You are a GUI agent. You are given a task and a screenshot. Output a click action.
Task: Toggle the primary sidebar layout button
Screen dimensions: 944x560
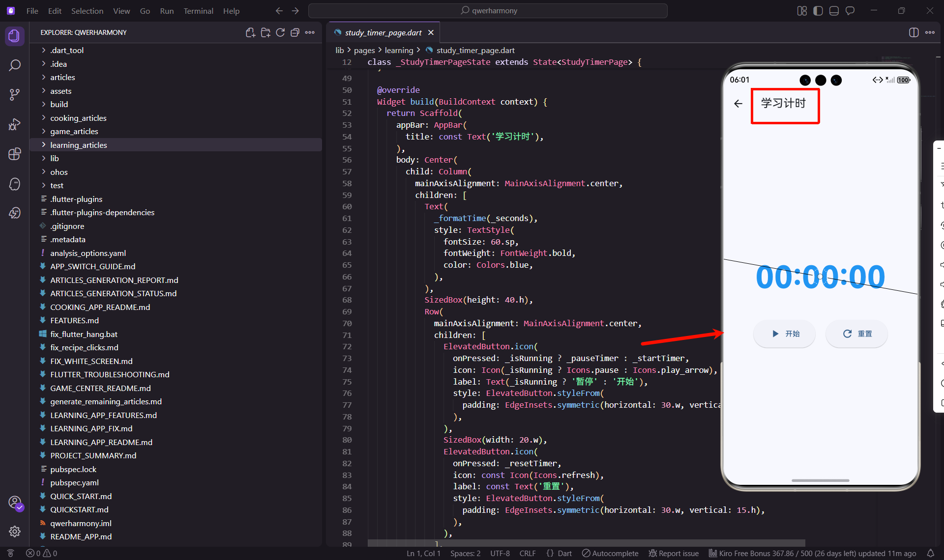pyautogui.click(x=818, y=11)
